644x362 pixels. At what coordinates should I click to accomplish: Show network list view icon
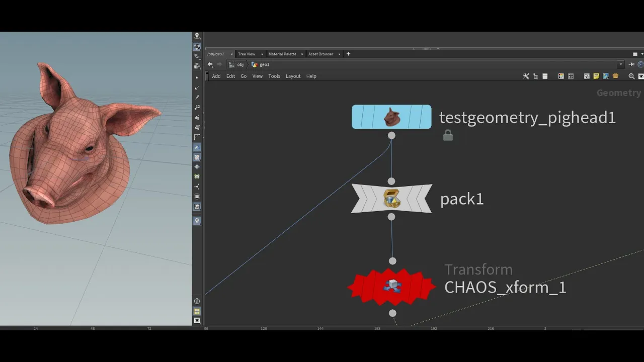point(545,76)
